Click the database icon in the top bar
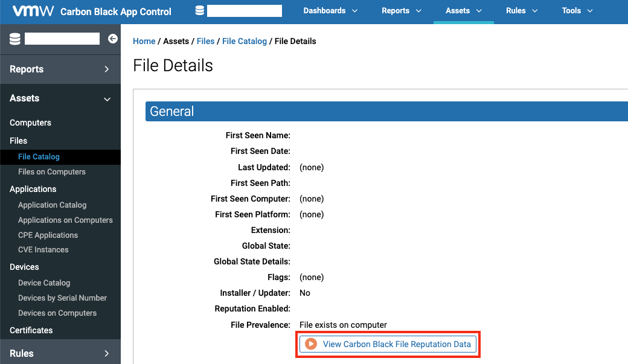 (x=199, y=10)
